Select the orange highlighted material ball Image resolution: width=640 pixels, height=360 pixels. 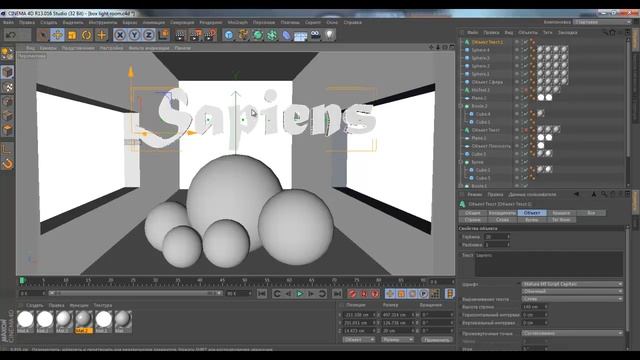click(x=84, y=320)
